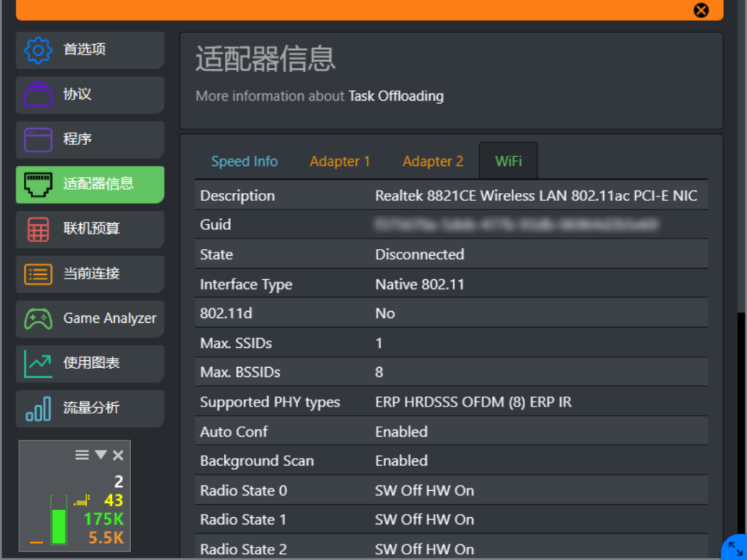Click the 175K download rate value
The image size is (747, 560).
click(104, 519)
